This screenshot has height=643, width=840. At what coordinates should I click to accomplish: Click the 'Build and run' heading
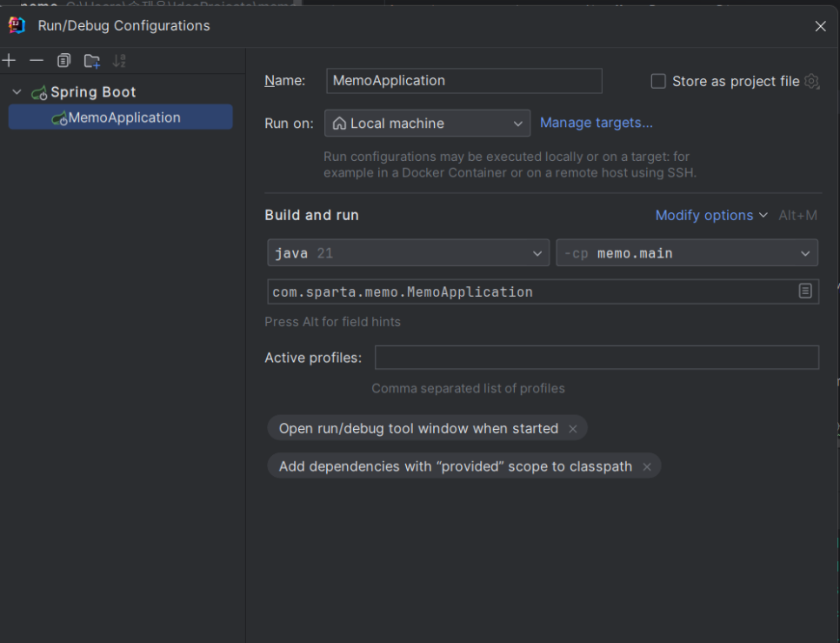[x=311, y=215]
